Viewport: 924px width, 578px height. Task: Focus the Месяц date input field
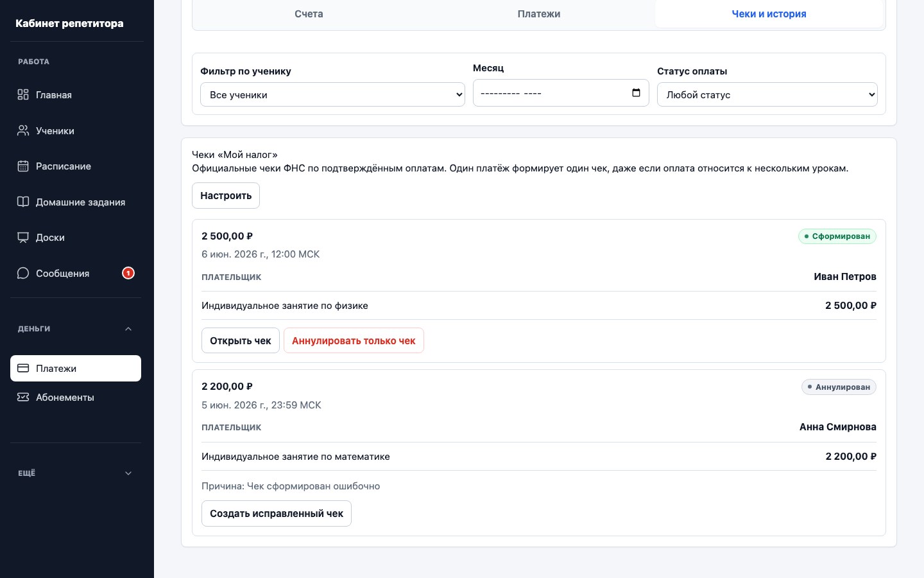561,93
